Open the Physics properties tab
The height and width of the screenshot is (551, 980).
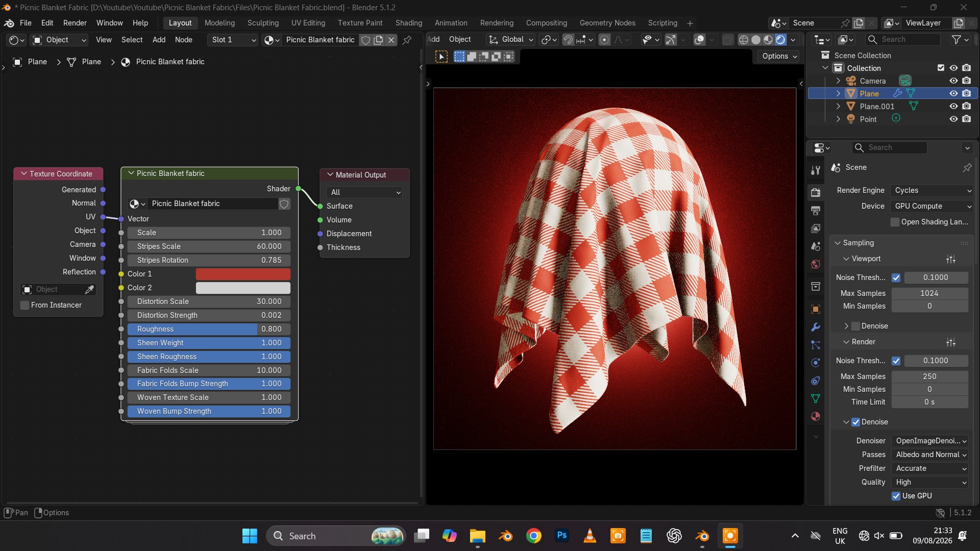coord(816,363)
